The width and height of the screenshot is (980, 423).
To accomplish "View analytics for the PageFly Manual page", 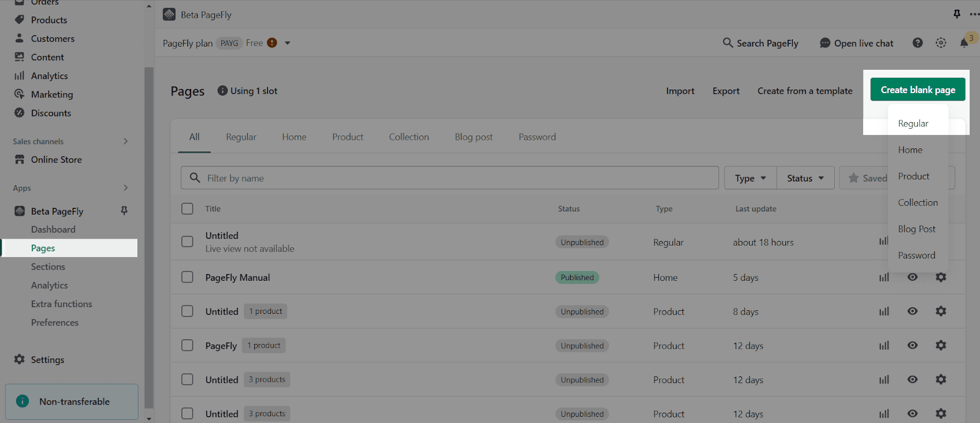I will [884, 277].
